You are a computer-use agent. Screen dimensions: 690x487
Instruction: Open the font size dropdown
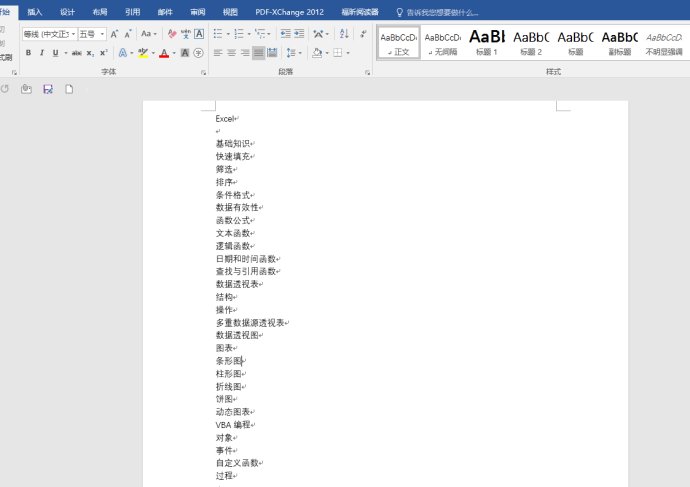102,34
